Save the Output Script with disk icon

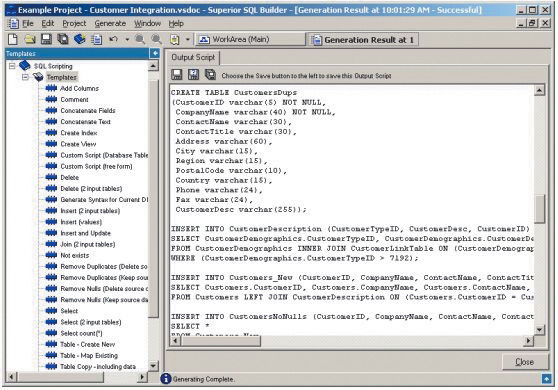click(x=177, y=74)
